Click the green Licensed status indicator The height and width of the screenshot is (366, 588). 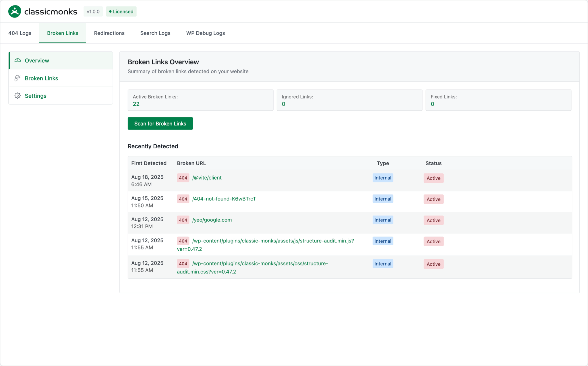pyautogui.click(x=121, y=11)
